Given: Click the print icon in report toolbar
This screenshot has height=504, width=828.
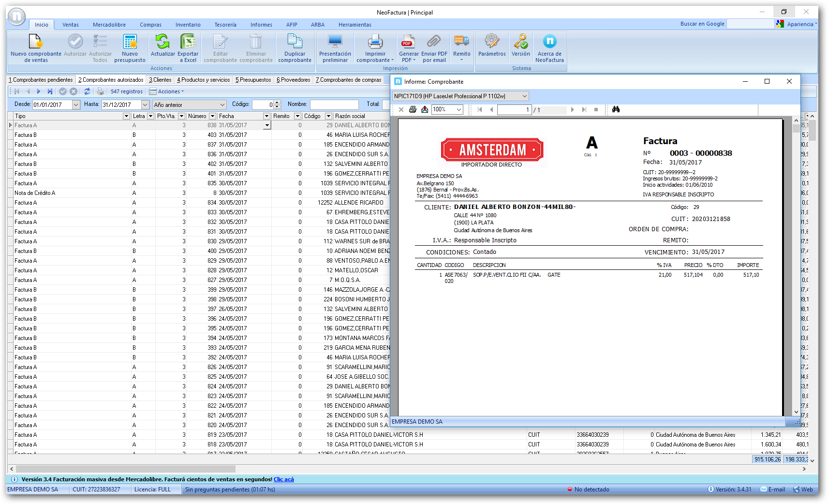Looking at the screenshot, I should [x=413, y=110].
